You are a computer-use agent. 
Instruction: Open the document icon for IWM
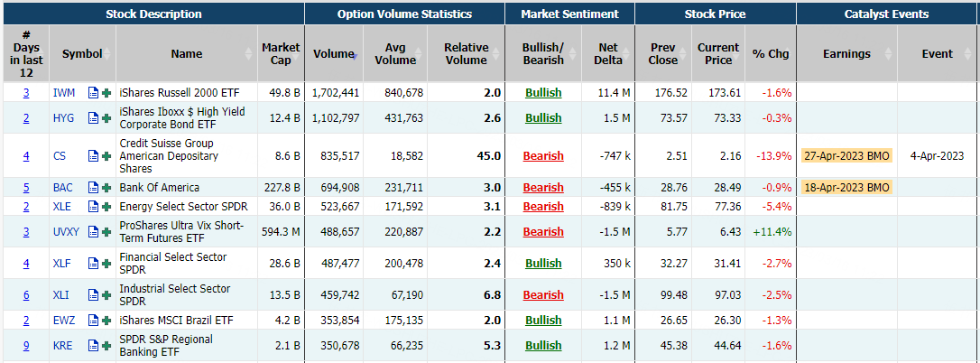[x=93, y=93]
